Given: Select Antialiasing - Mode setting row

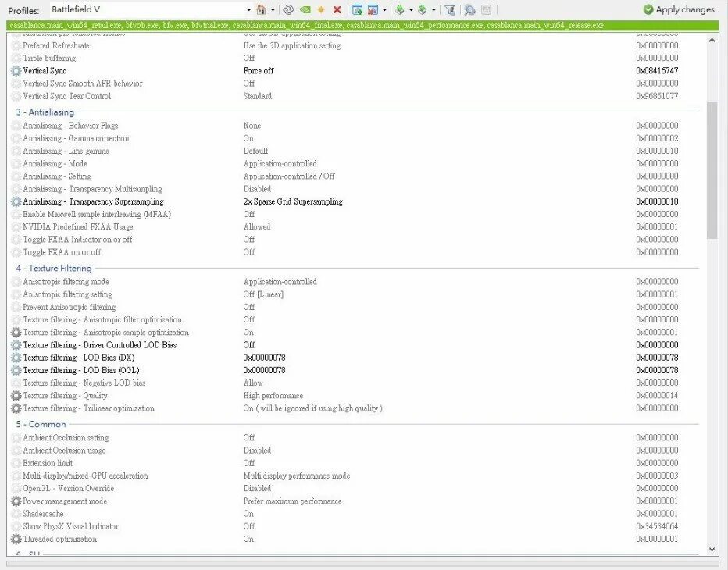Looking at the screenshot, I should (x=355, y=163).
